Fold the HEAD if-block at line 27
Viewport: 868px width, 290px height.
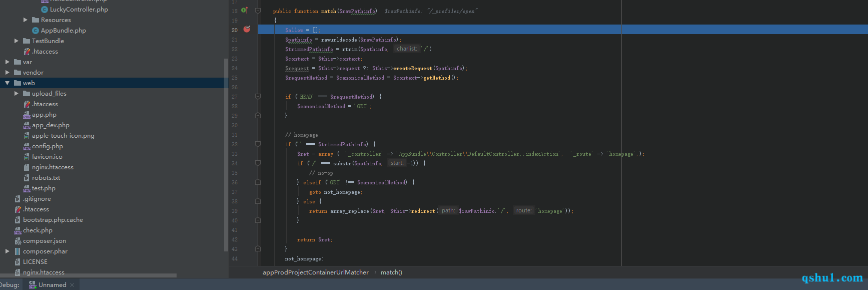258,96
